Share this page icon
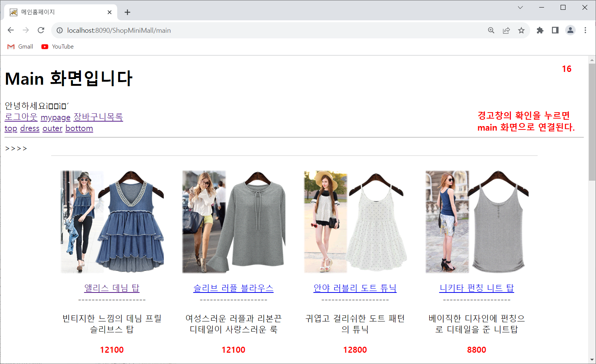Screen dimensions: 596x364 tap(506, 30)
